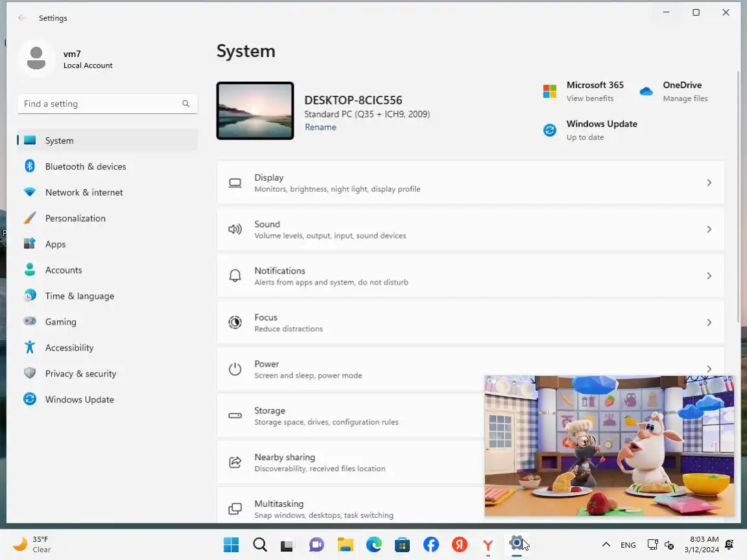Image resolution: width=747 pixels, height=560 pixels.
Task: Click the desktop wallpaper thumbnail
Action: (255, 110)
